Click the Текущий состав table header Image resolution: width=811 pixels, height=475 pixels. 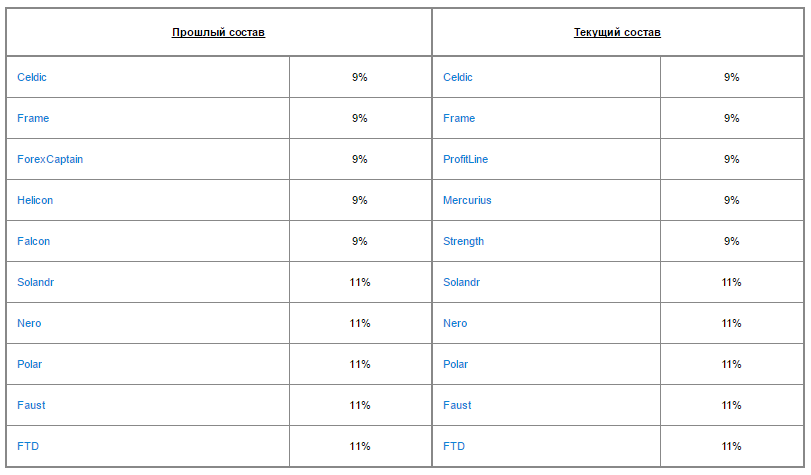(617, 32)
